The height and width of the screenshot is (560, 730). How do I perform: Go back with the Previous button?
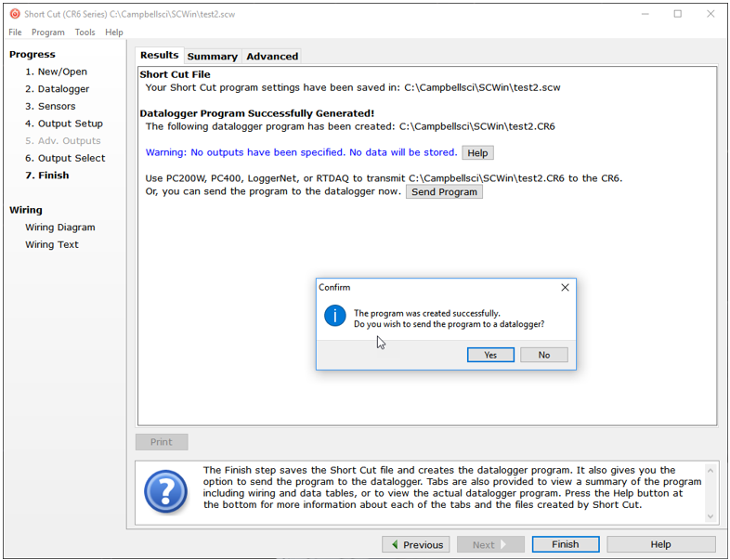[416, 544]
